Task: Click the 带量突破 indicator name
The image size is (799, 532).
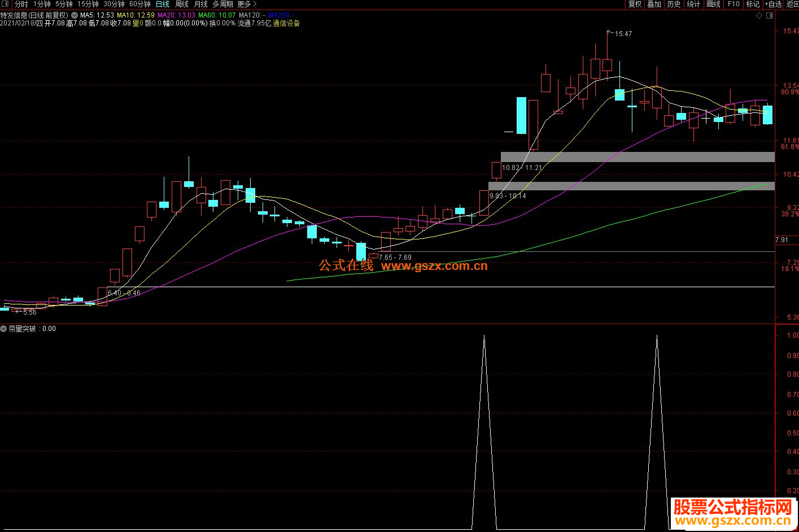Action: [x=22, y=328]
